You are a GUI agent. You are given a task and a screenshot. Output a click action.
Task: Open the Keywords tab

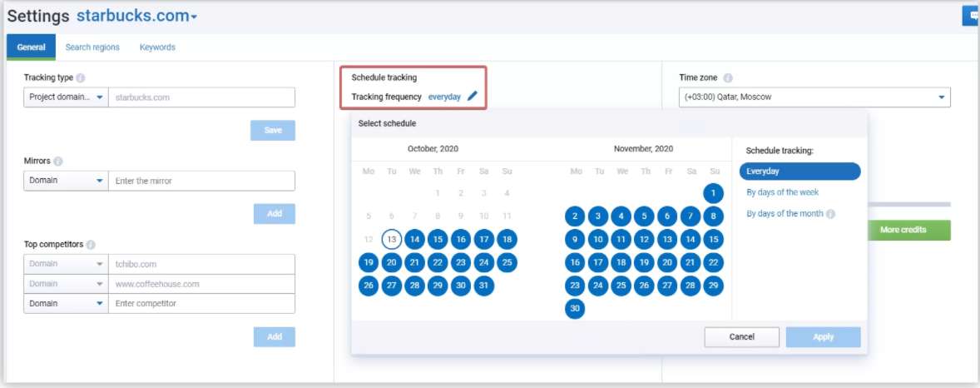(157, 47)
